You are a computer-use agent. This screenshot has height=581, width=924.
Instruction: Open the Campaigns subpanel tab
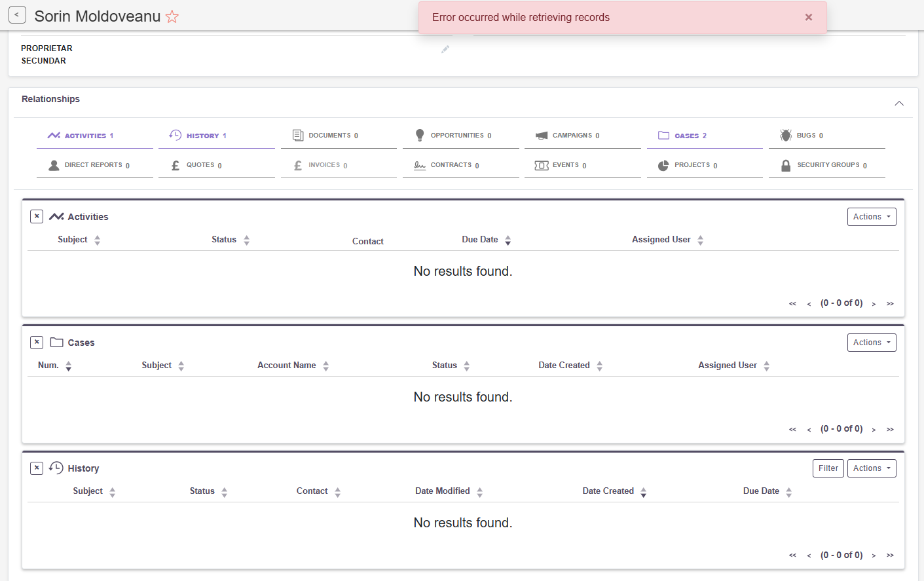click(x=583, y=136)
